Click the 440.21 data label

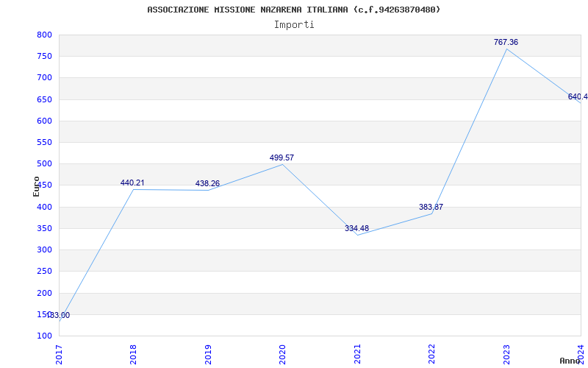click(132, 183)
